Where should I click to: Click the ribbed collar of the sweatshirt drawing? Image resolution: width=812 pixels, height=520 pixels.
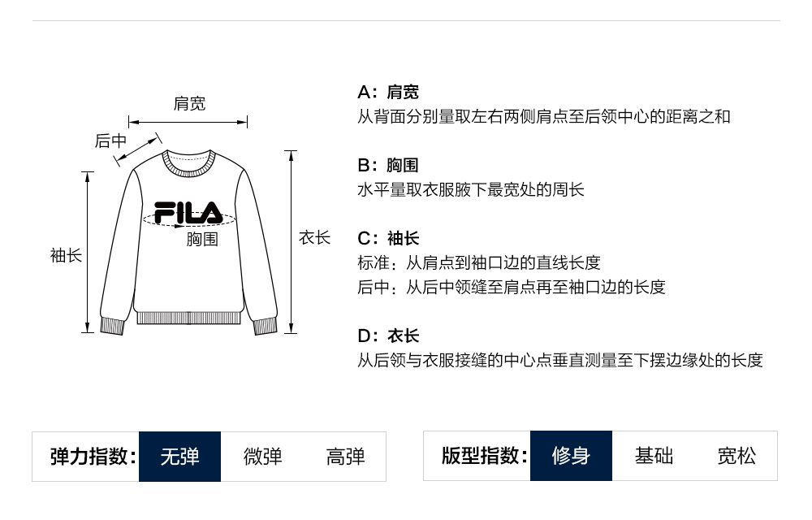(x=188, y=163)
